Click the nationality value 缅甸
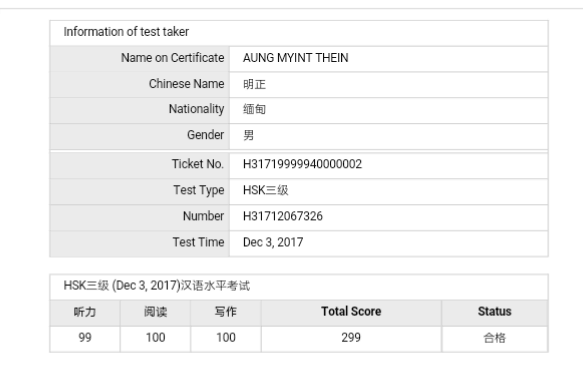The height and width of the screenshot is (373, 583). pyautogui.click(x=254, y=109)
